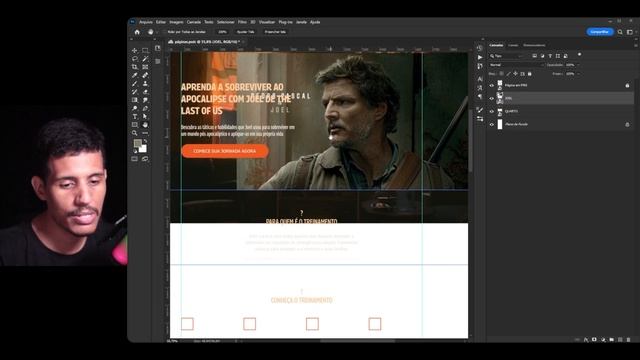Click the Compartilhar button
Viewport: 640px width, 360px height.
(x=600, y=32)
